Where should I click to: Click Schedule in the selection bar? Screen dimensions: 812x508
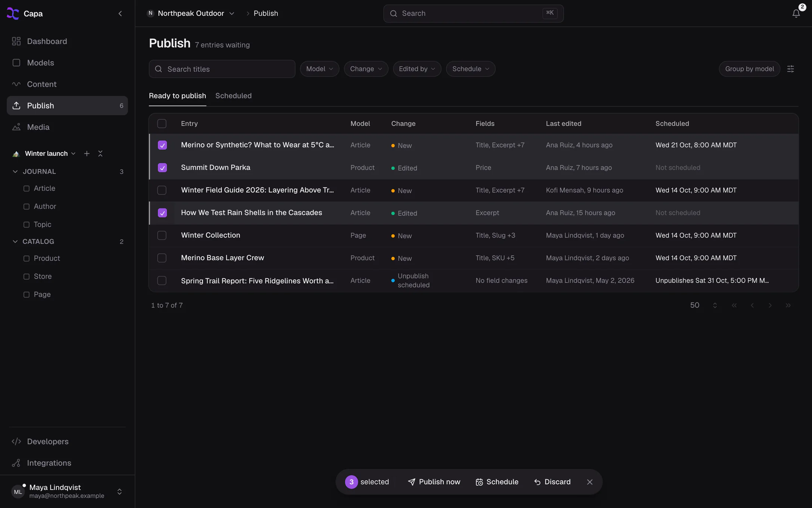[497, 482]
